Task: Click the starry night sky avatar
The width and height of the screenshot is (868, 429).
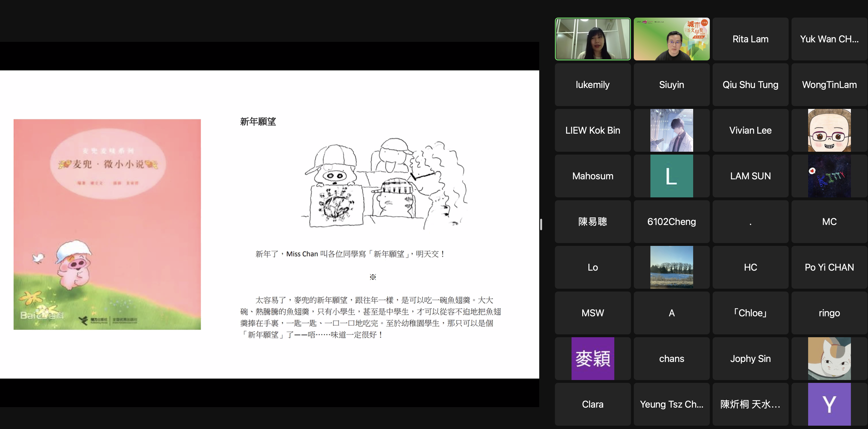Action: coord(829,176)
